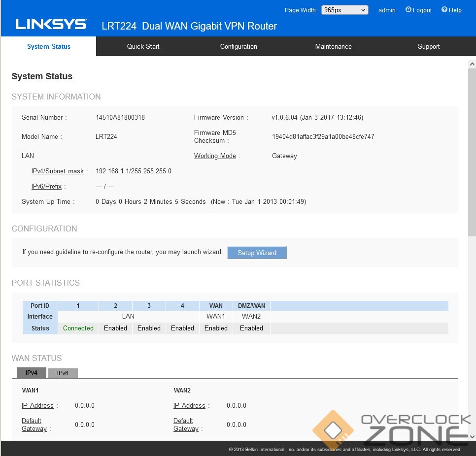The image size is (476, 456).
Task: Click the DMZ/WAN port header cell
Action: (251, 305)
